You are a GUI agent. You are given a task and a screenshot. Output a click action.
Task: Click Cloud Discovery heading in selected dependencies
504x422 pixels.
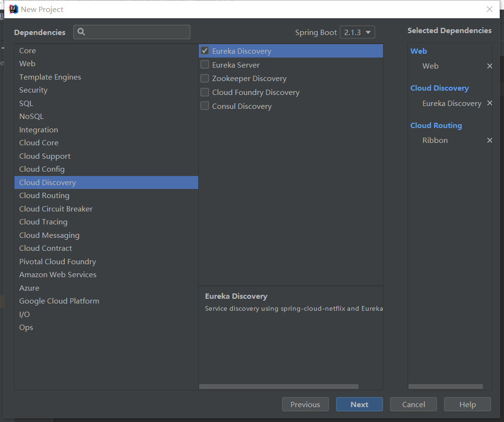439,88
